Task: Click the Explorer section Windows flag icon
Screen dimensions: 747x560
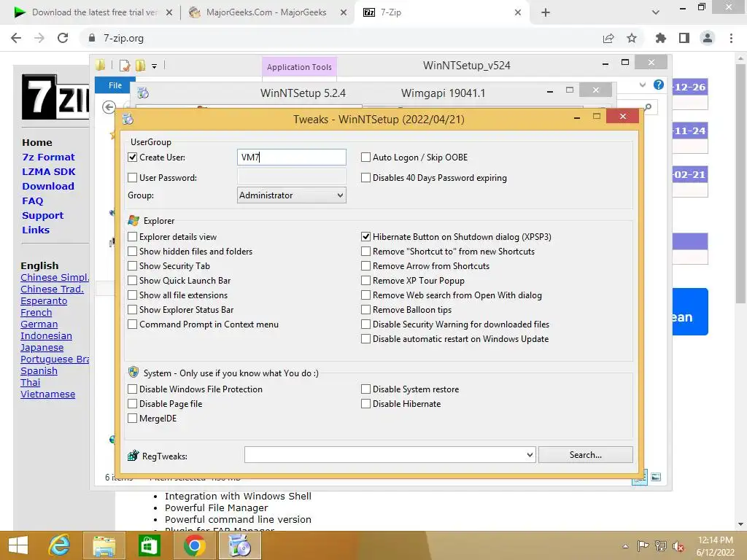Action: 133,220
